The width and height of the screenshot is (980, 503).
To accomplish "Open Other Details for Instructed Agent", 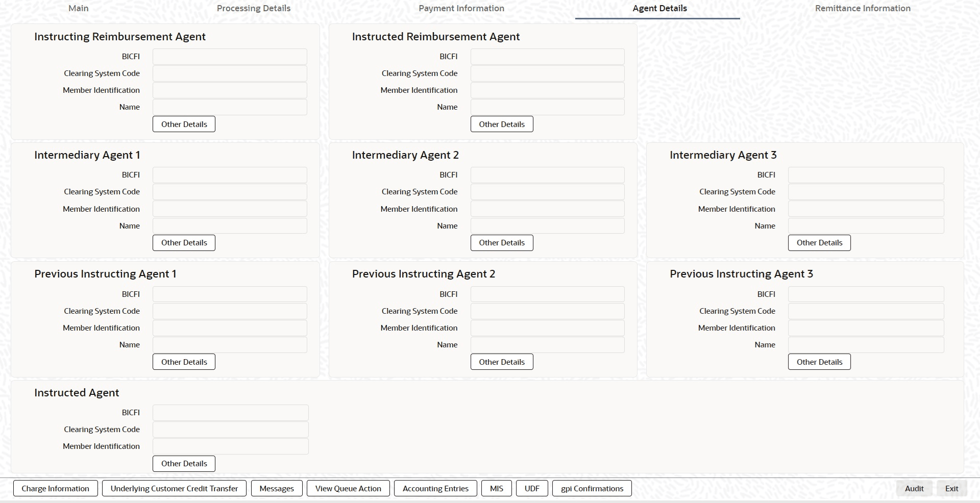I will 184,464.
